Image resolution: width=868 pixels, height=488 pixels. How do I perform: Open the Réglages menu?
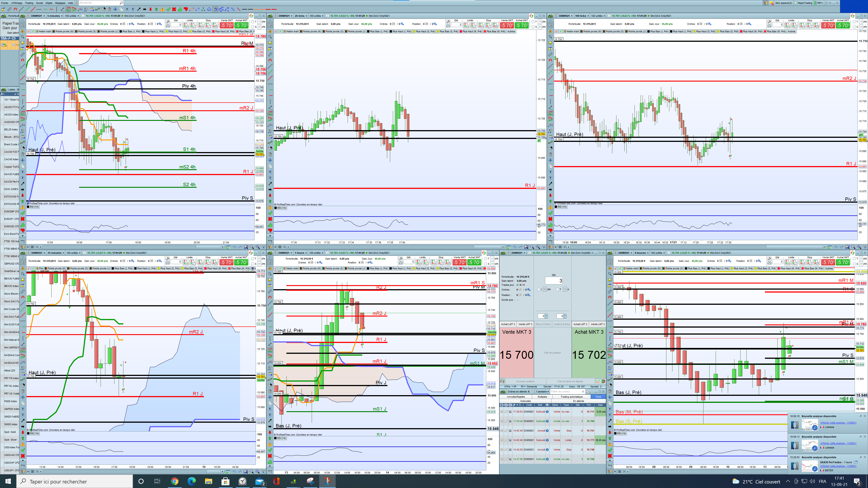tap(60, 3)
